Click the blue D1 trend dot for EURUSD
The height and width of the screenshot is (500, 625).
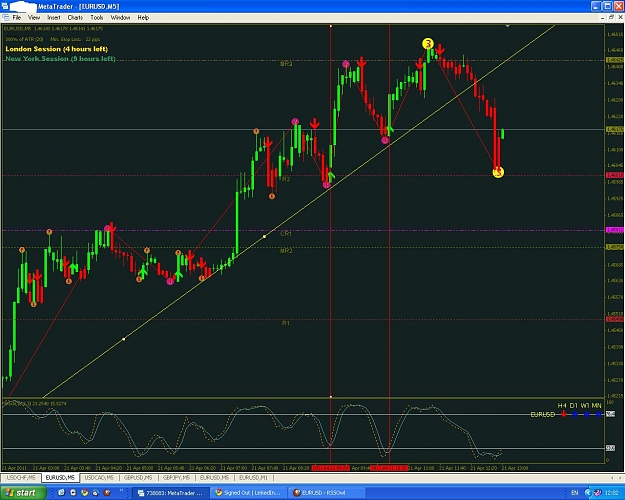[x=575, y=415]
